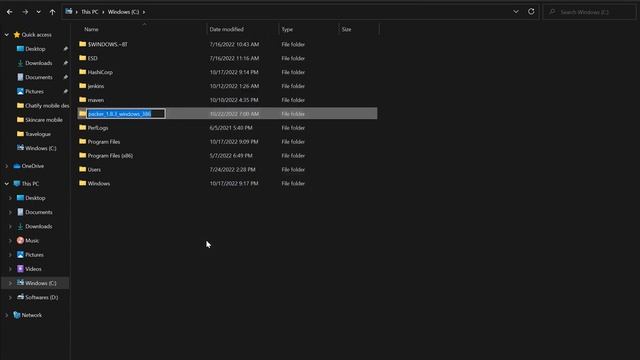Click the drive icon in address bar
640x360 pixels.
click(69, 12)
